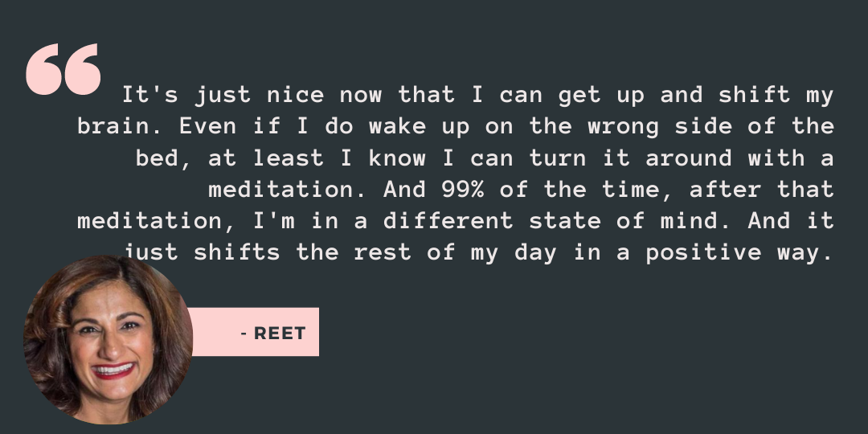Click the word "shifts" on the last line
The image size is (868, 434).
pyautogui.click(x=237, y=253)
